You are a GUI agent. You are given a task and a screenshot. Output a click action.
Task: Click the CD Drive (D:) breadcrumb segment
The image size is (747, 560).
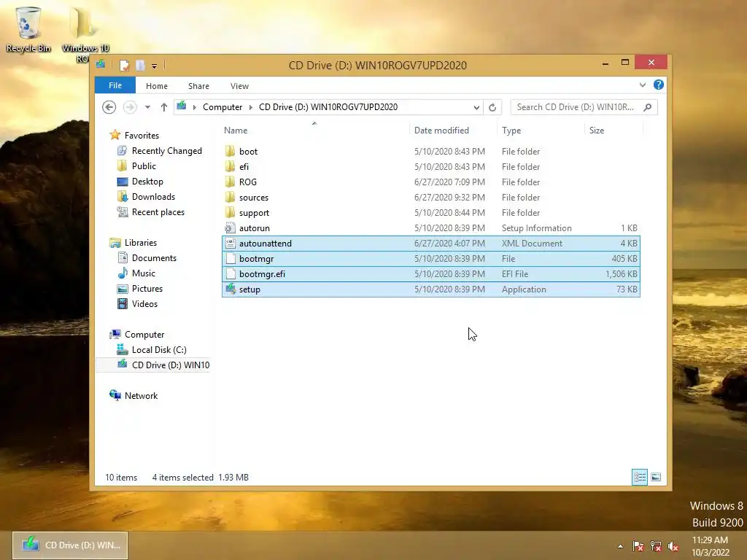point(328,107)
